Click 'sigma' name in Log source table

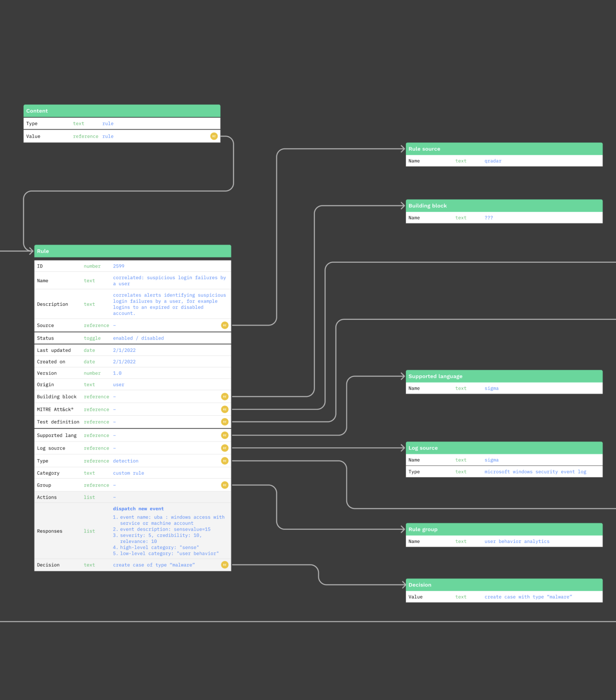coord(492,460)
